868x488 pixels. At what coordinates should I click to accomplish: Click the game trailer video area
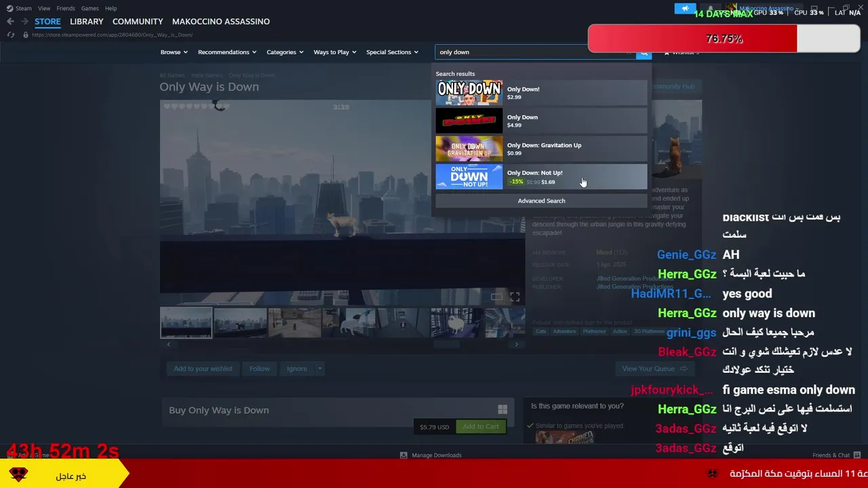click(x=342, y=203)
